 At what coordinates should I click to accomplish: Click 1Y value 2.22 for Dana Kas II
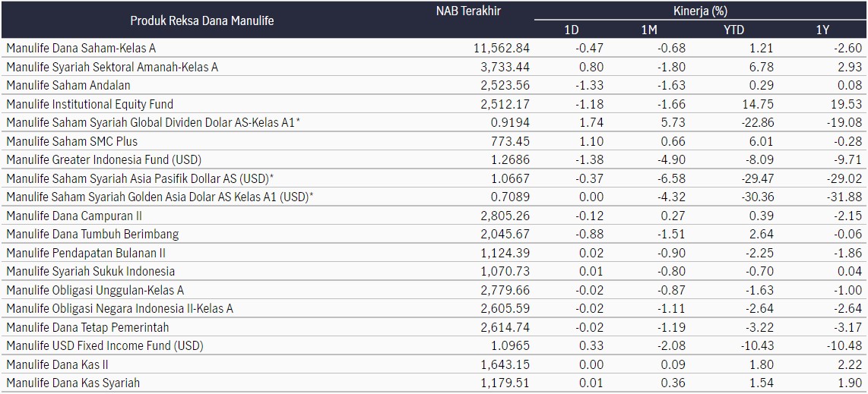(x=851, y=364)
